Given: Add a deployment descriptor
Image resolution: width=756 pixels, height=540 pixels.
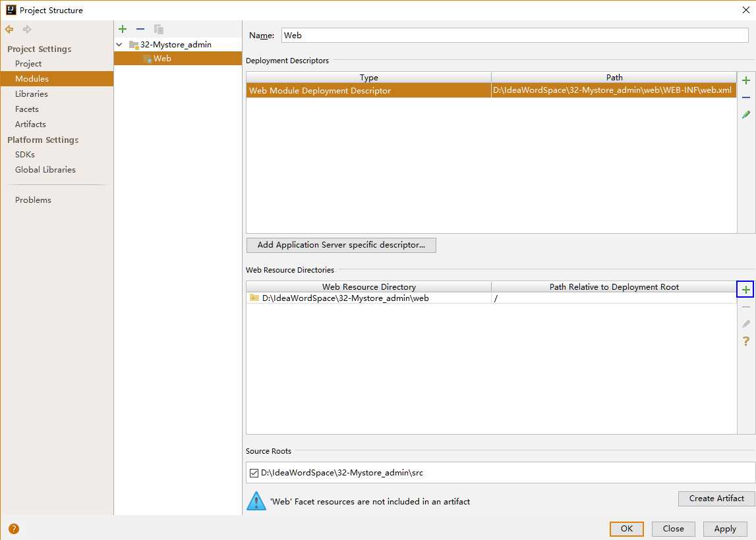Looking at the screenshot, I should click(x=746, y=80).
